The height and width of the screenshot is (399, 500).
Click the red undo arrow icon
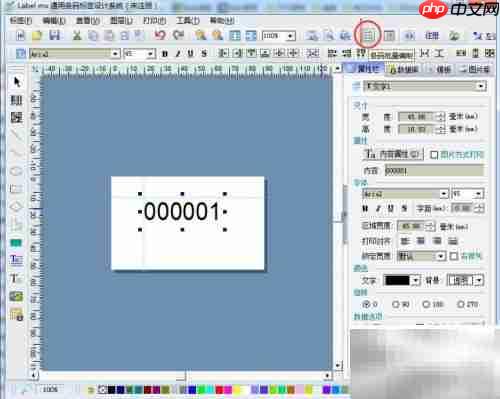[x=160, y=35]
